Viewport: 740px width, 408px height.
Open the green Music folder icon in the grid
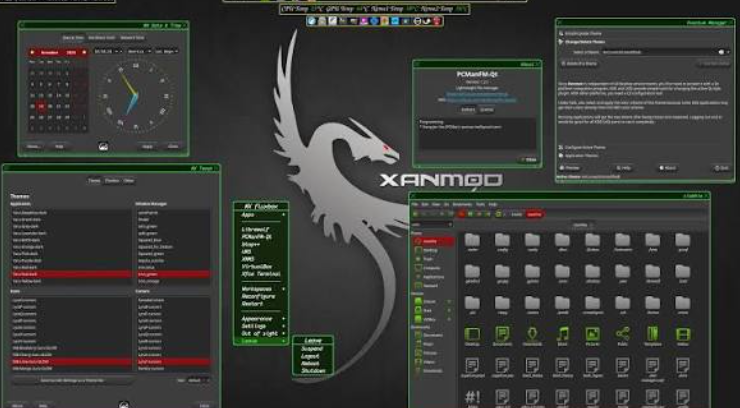click(563, 334)
